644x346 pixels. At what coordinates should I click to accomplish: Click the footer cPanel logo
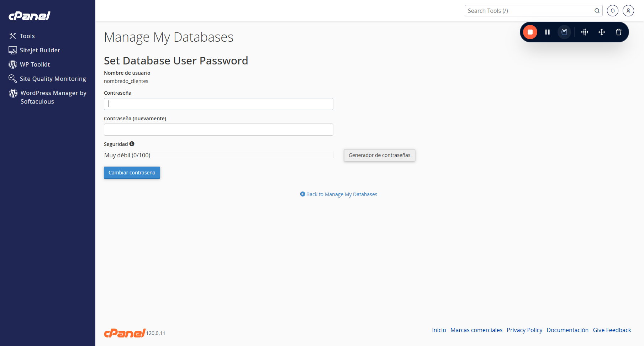pos(125,333)
